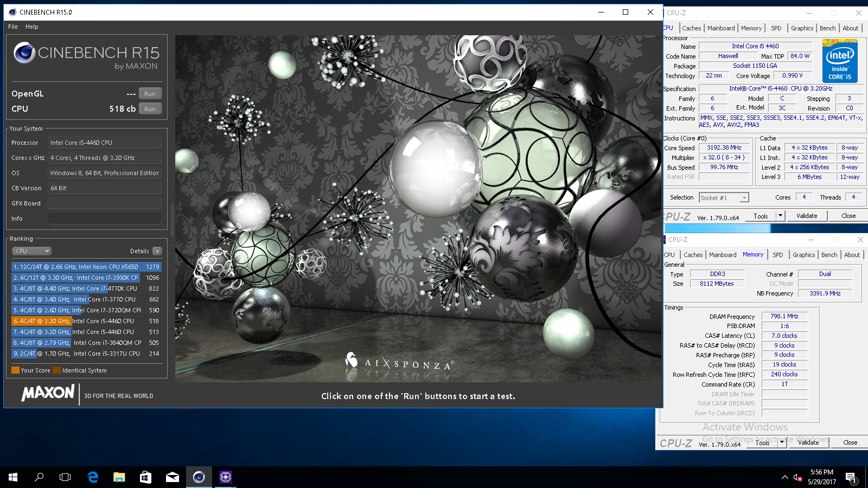This screenshot has width=868, height=488.
Task: Click the Cinebench title bar icon
Action: [x=12, y=12]
